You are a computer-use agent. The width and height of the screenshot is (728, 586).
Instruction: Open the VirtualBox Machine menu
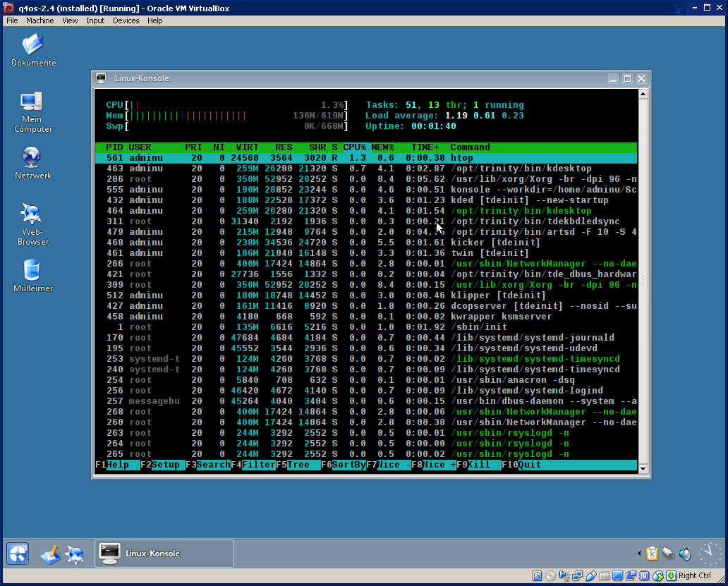[40, 20]
